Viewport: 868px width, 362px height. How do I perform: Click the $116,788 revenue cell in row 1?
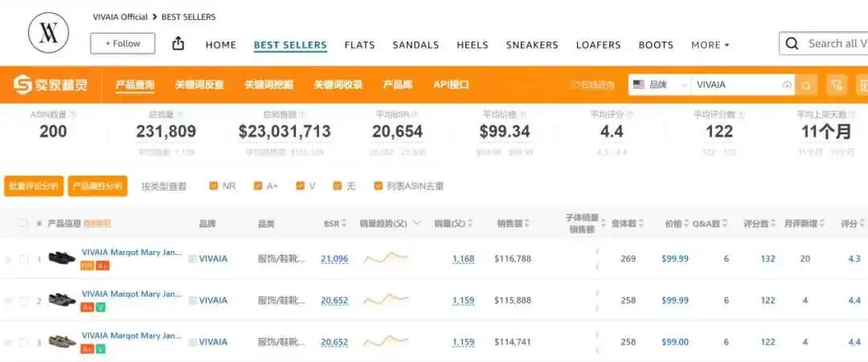coord(513,259)
